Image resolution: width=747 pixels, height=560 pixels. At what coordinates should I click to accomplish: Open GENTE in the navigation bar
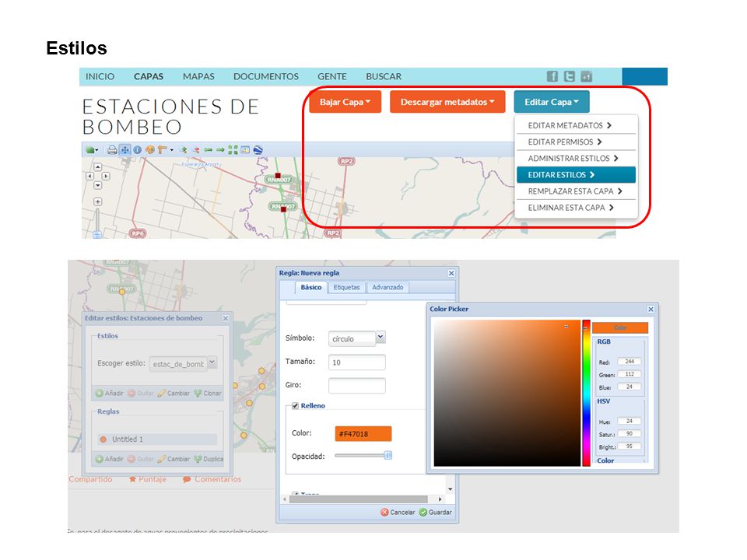[332, 77]
